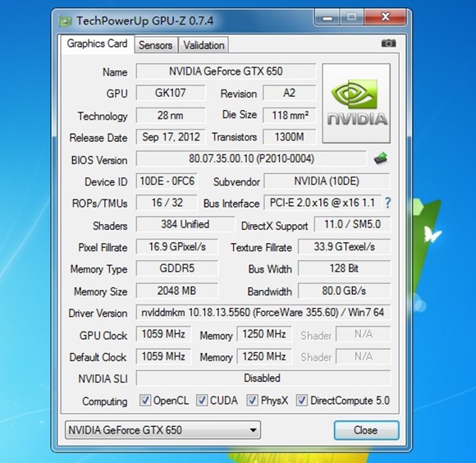Screen dimensions: 476x463
Task: Click the Bus Interface question mark
Action: pos(387,203)
